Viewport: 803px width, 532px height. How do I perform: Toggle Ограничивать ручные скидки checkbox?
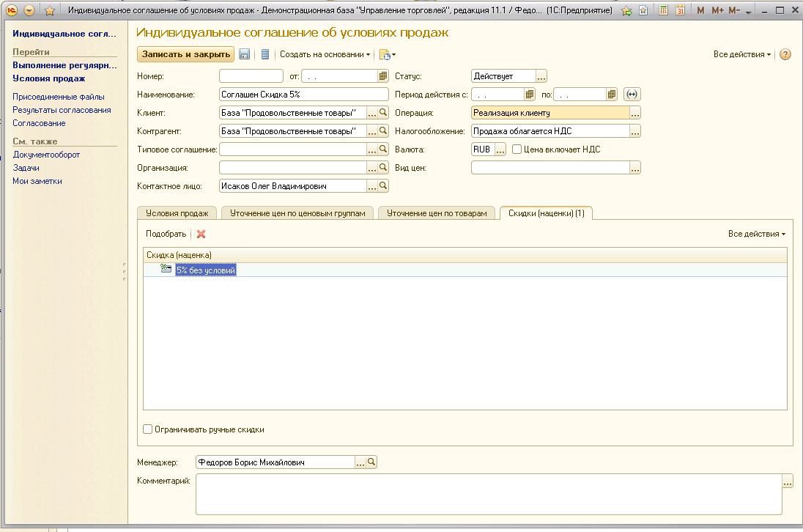coord(148,429)
